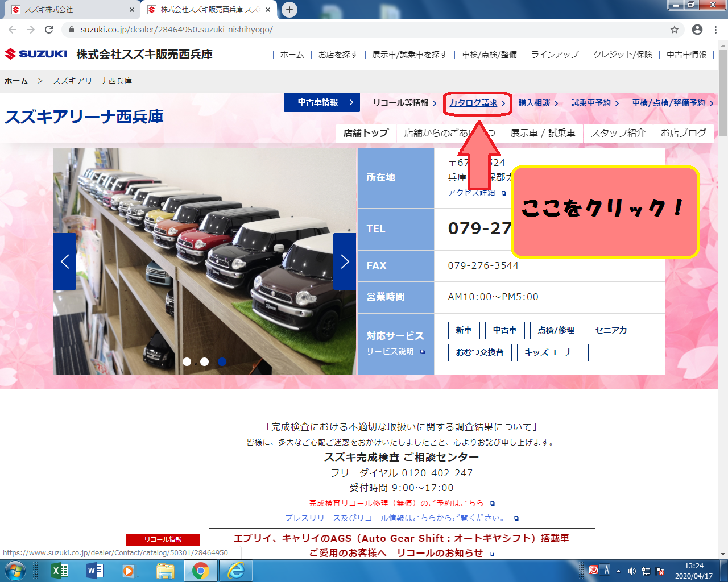
Task: Open 展示車/試乗車を探す menu item
Action: click(409, 55)
